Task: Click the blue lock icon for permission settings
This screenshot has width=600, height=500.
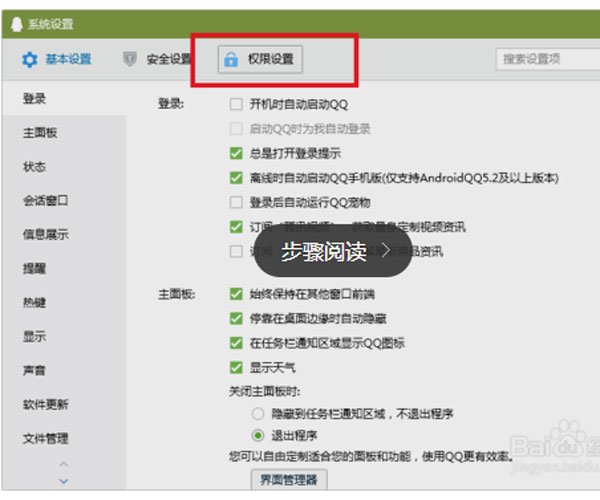Action: (231, 59)
